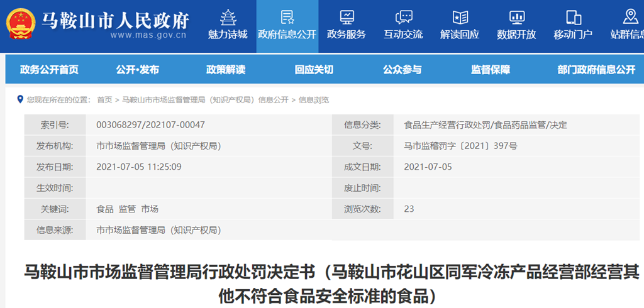Open the 公开•发布 menu

point(137,70)
